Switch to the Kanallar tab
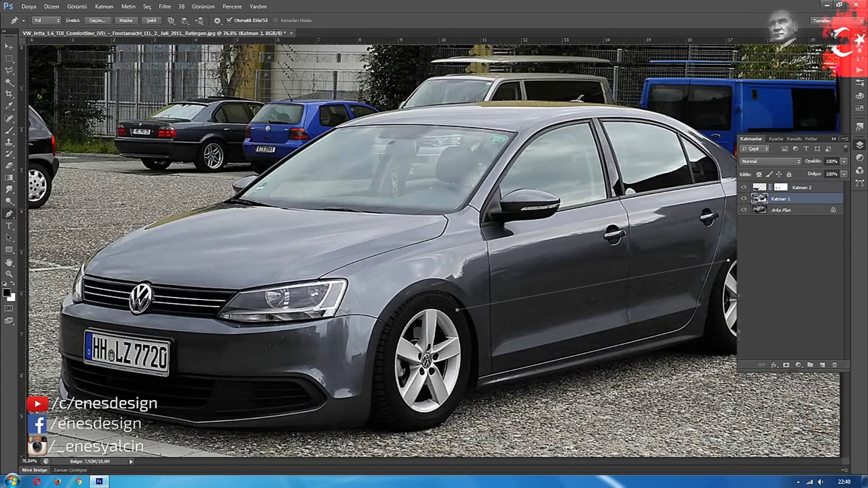The width and height of the screenshot is (868, 488). pyautogui.click(x=794, y=139)
